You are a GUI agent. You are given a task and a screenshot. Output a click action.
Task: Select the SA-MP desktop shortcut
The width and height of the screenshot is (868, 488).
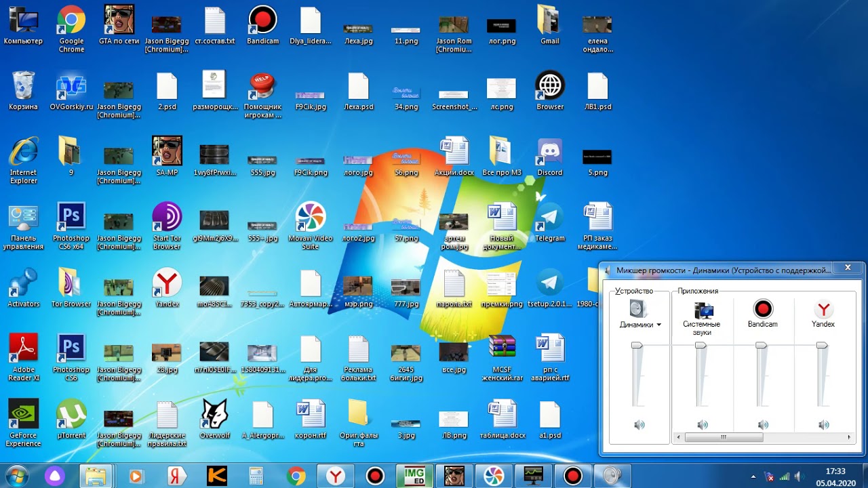(167, 157)
